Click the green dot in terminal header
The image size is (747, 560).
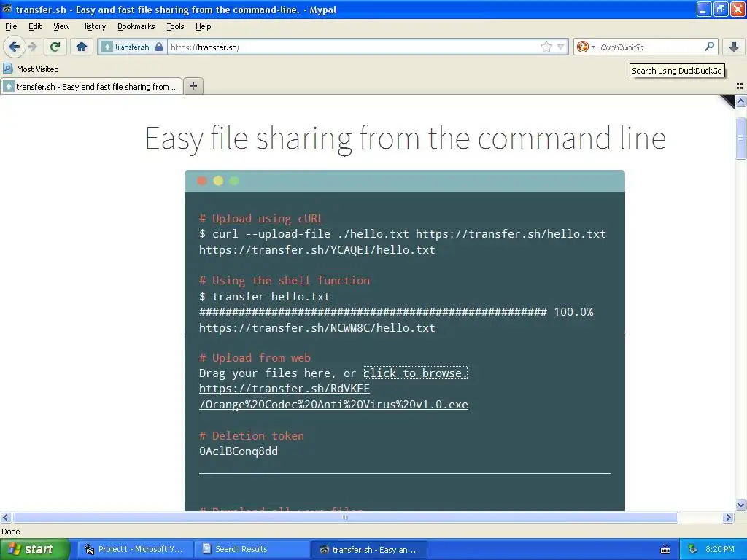click(234, 181)
